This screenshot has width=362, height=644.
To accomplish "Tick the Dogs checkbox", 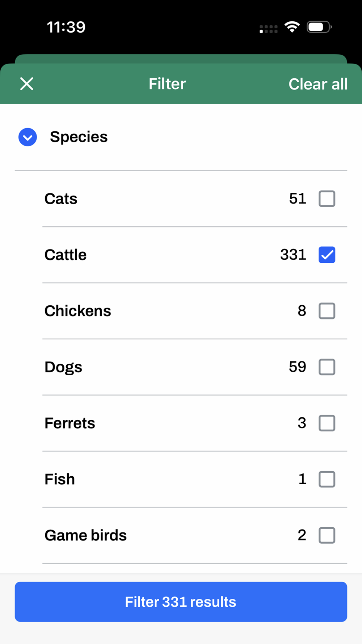I will (x=327, y=367).
